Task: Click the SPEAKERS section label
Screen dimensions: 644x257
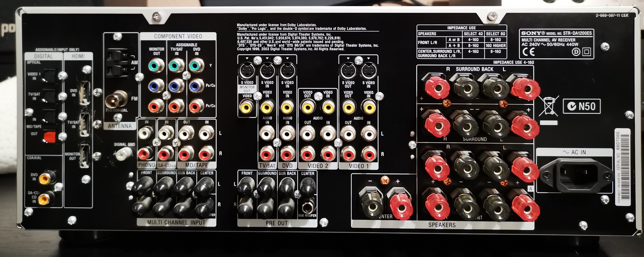Action: point(442,225)
